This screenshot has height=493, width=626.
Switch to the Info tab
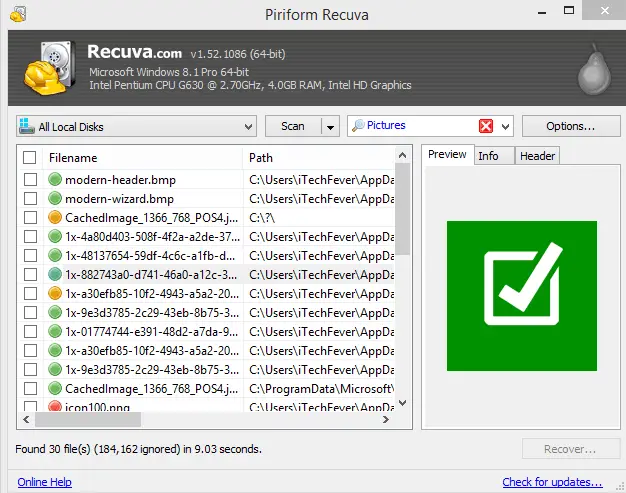click(x=494, y=156)
